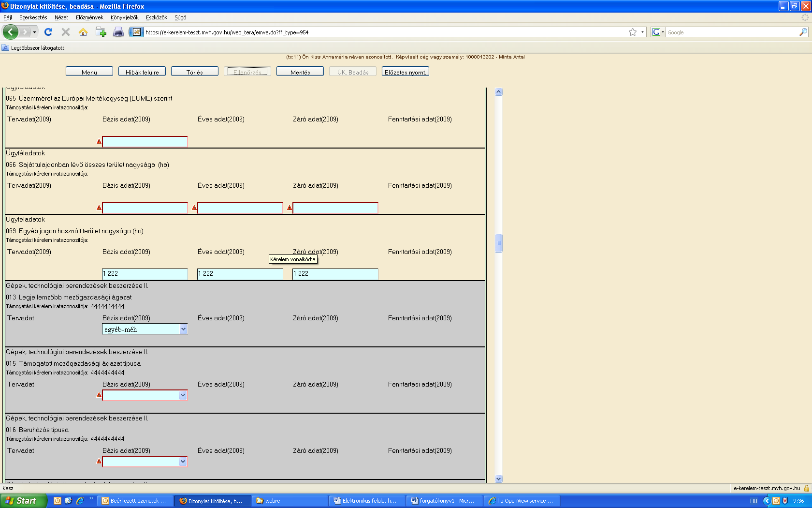Open the 015 Támogatott mezőgazdasági ágazat típusa dropdown

145,395
